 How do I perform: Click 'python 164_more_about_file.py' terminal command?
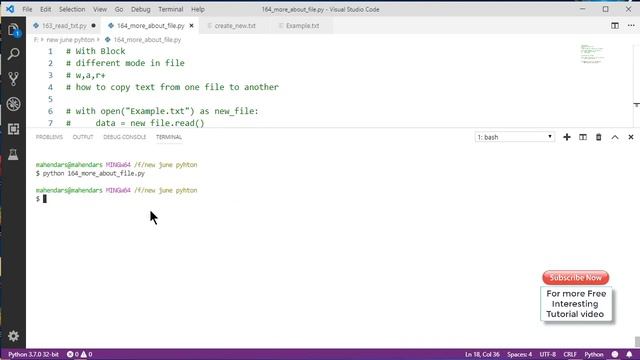click(x=94, y=173)
